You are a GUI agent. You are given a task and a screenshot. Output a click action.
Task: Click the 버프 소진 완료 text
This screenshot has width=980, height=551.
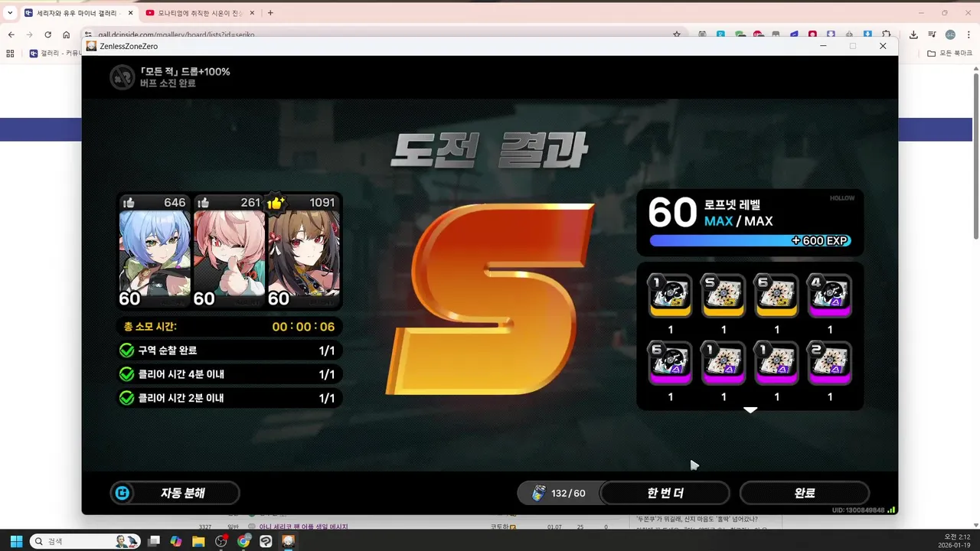pos(168,83)
